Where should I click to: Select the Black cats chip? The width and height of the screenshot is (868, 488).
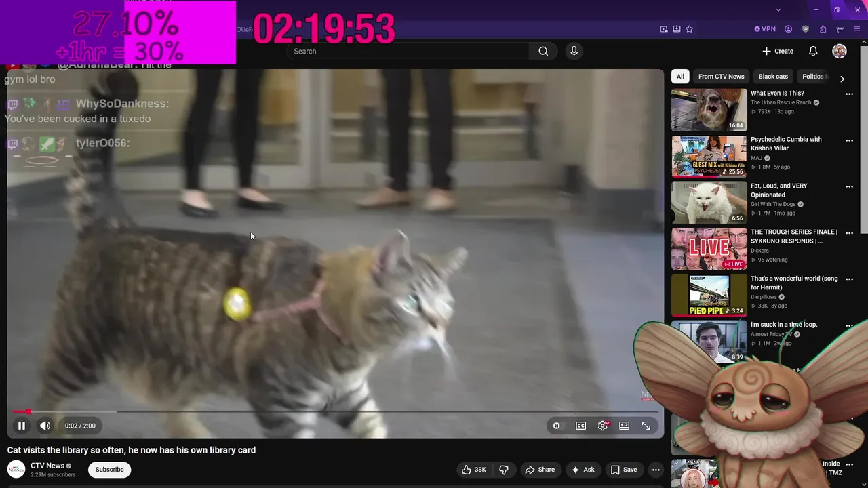(x=773, y=76)
